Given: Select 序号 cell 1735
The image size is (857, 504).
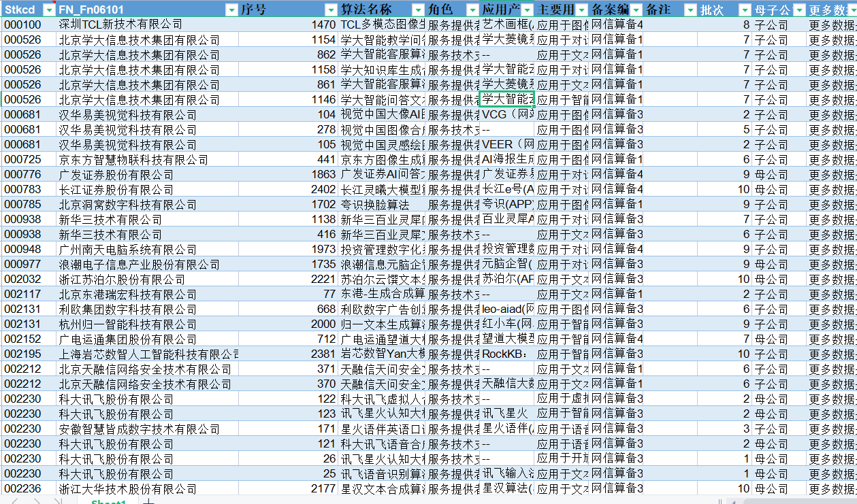Looking at the screenshot, I should click(x=289, y=264).
